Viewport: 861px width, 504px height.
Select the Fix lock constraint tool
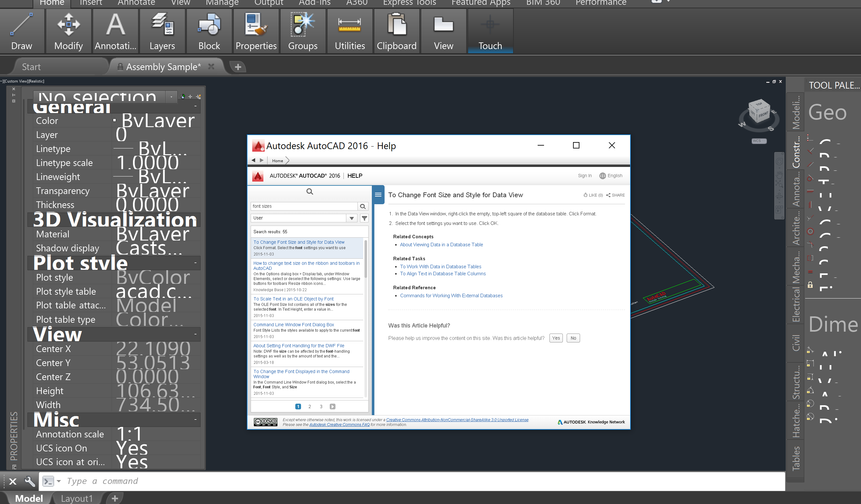click(810, 284)
